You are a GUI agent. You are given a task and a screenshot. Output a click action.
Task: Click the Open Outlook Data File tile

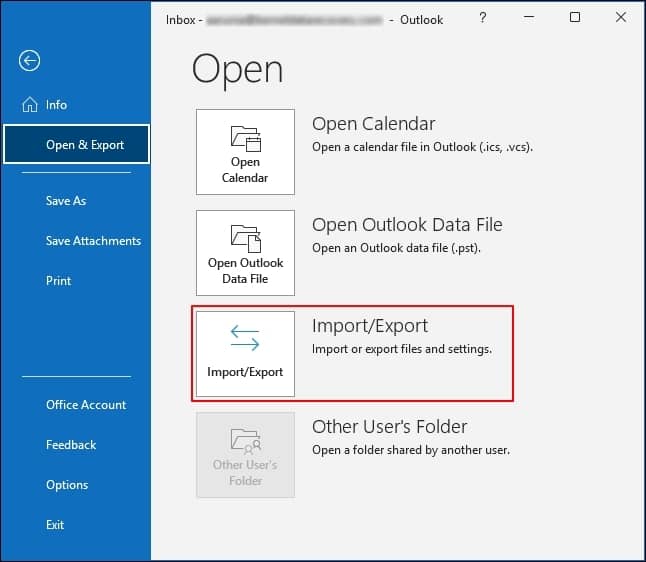(x=246, y=253)
